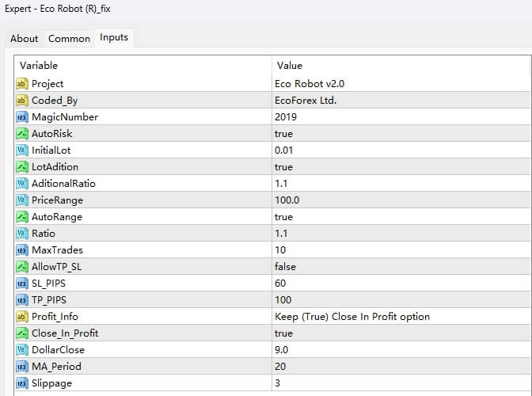The image size is (532, 396).
Task: Click the icon beside Slippage variable
Action: pos(22,383)
